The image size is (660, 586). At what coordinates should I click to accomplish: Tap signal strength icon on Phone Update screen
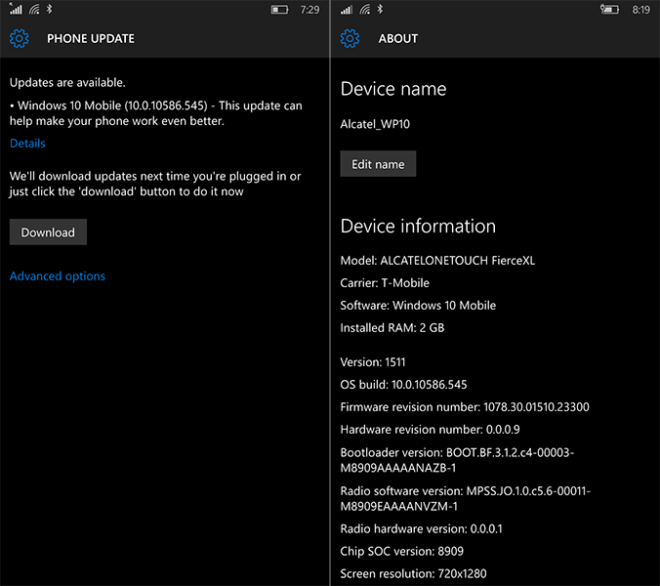(16, 9)
